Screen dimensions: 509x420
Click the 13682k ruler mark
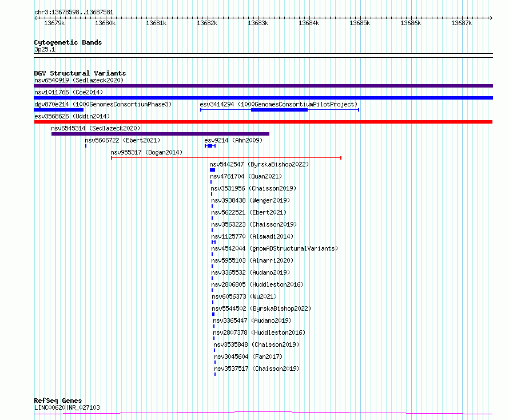coord(207,23)
